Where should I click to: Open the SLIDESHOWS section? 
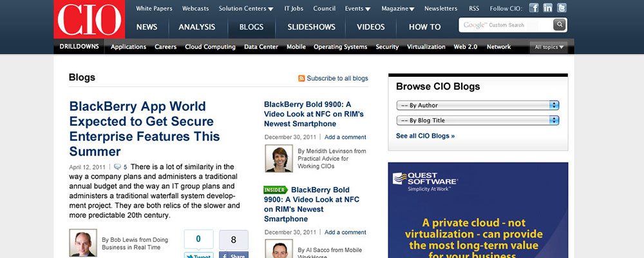[311, 27]
